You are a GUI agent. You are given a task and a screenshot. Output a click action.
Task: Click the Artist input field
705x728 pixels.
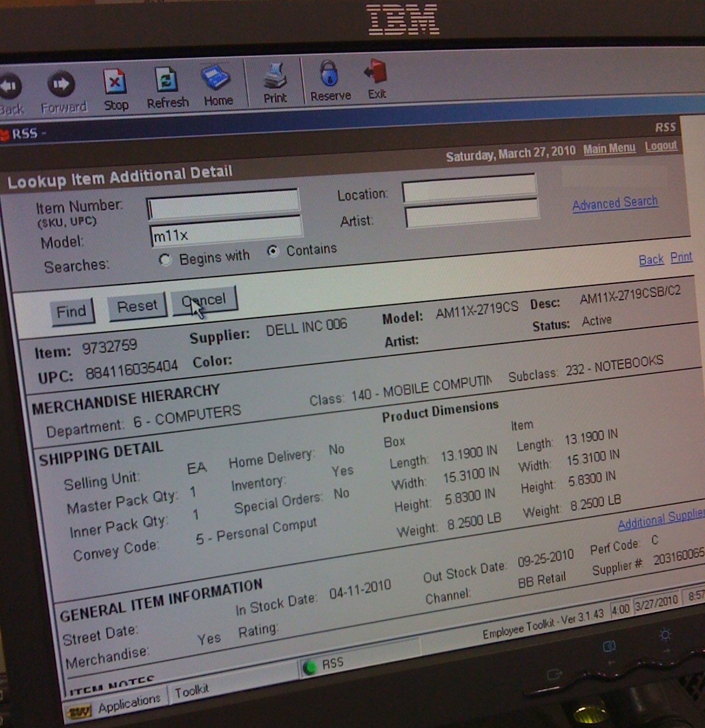[472, 213]
